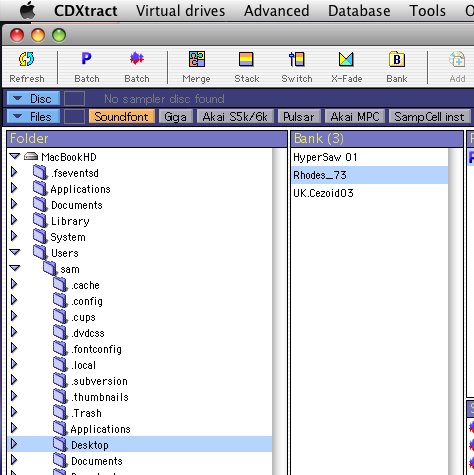Image resolution: width=474 pixels, height=475 pixels.
Task: Select HyperSaw 01 bank
Action: pyautogui.click(x=369, y=157)
